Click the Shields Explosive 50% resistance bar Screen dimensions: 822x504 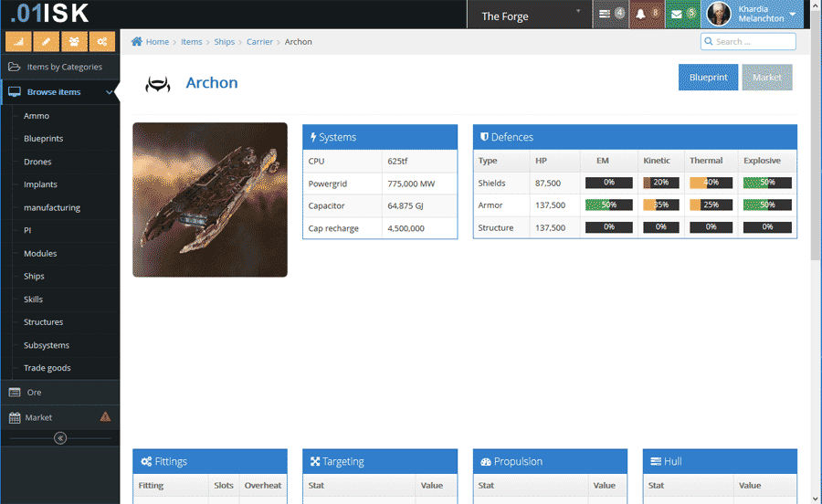point(767,183)
